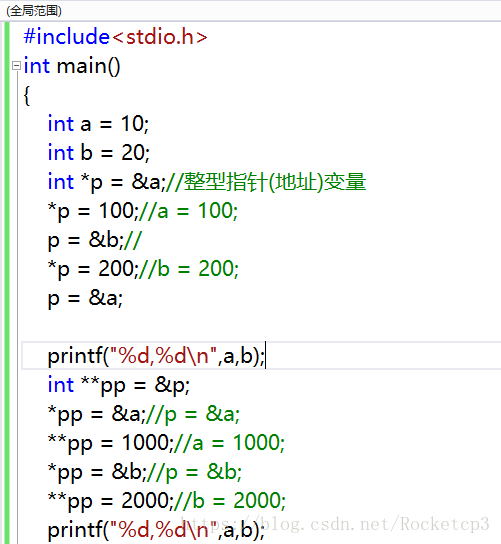Click the 'int main()' function declaration
This screenshot has height=544, width=501.
click(72, 66)
